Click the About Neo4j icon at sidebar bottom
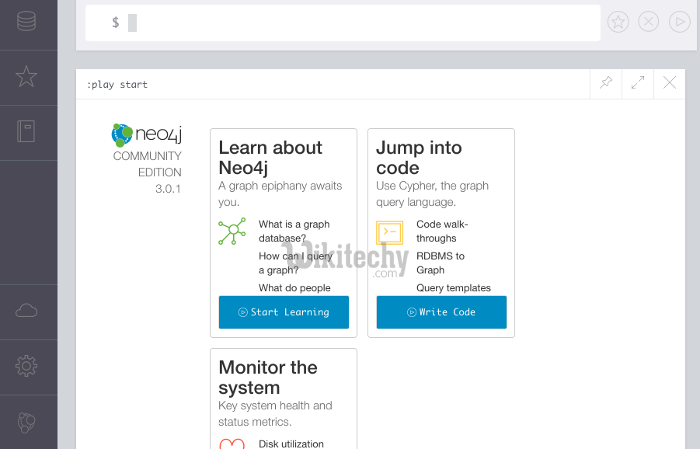 tap(27, 422)
